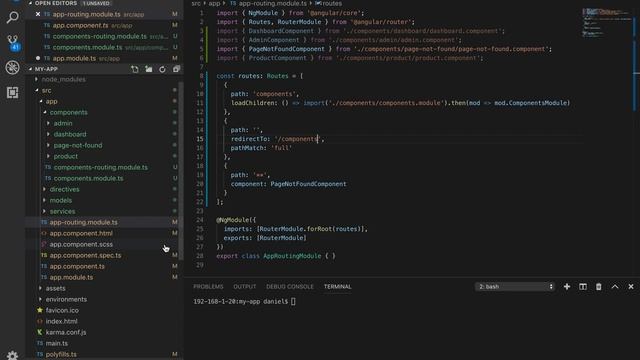Open app.component.scss in file tree
The height and width of the screenshot is (360, 640).
tap(81, 244)
